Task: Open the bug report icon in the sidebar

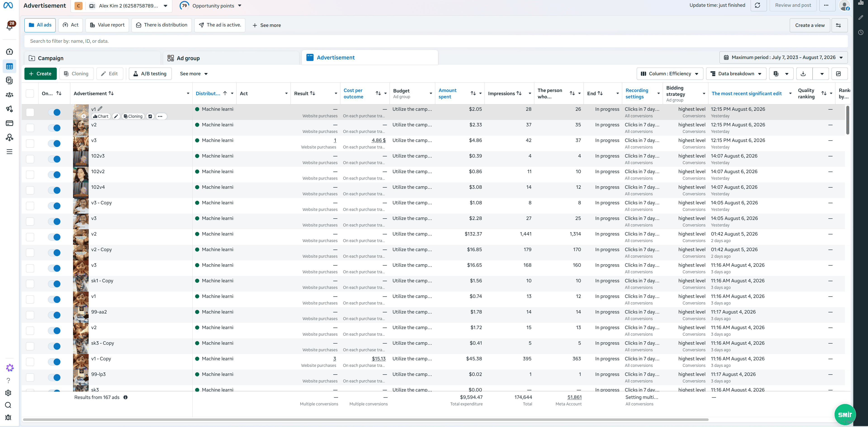Action: click(x=8, y=418)
